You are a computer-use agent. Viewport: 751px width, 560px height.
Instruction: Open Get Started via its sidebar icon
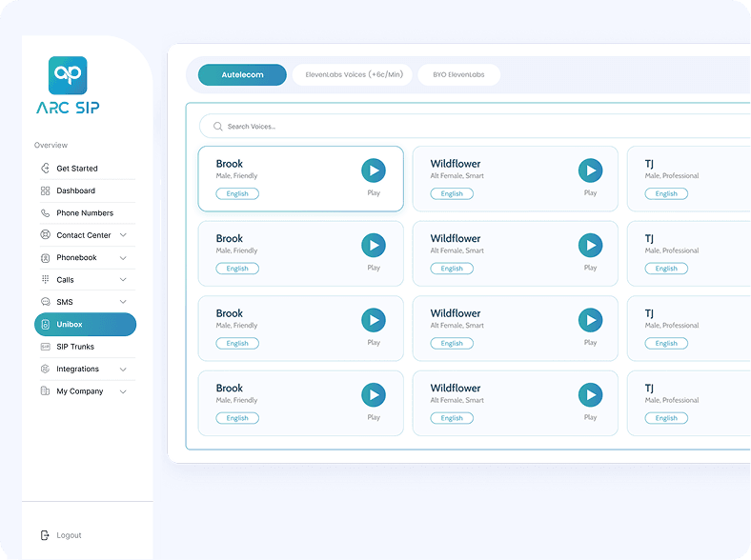click(46, 169)
